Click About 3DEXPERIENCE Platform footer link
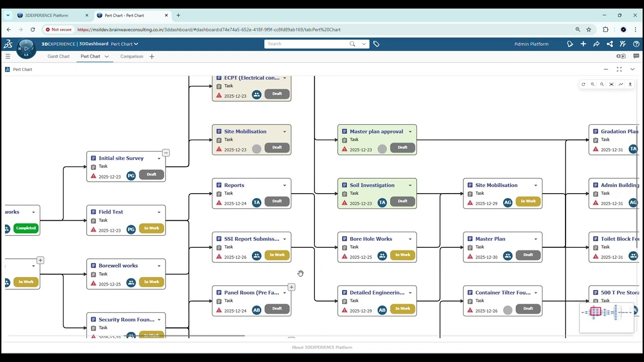 (x=322, y=347)
